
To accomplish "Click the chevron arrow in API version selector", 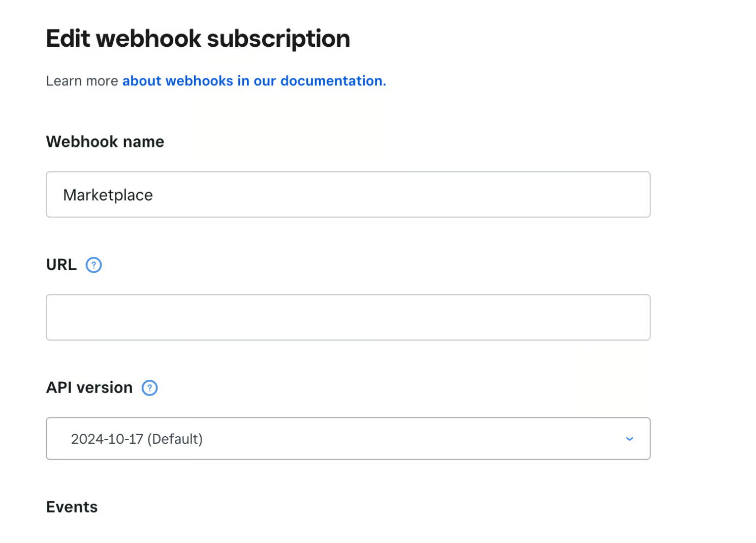I will tap(629, 439).
